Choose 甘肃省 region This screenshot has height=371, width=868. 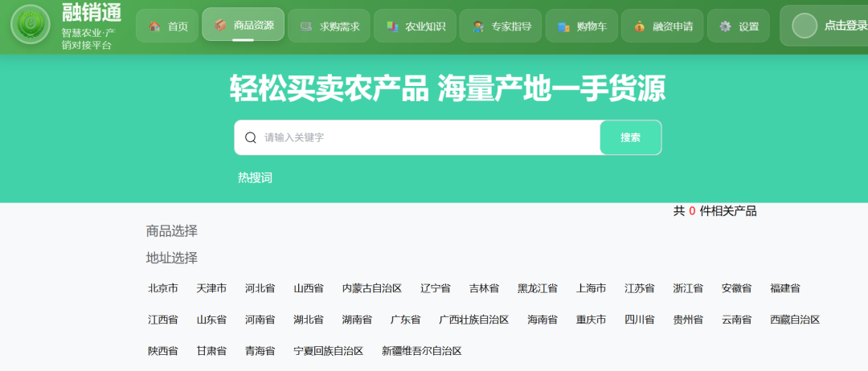pos(211,351)
